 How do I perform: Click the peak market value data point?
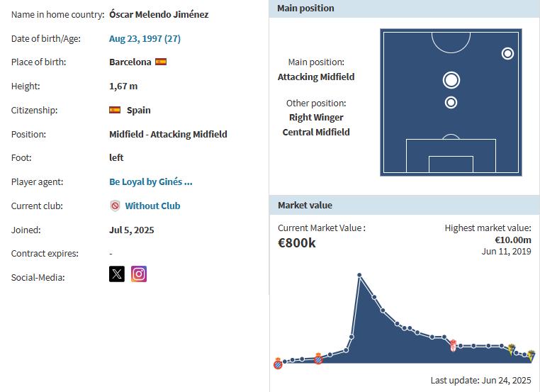359,275
